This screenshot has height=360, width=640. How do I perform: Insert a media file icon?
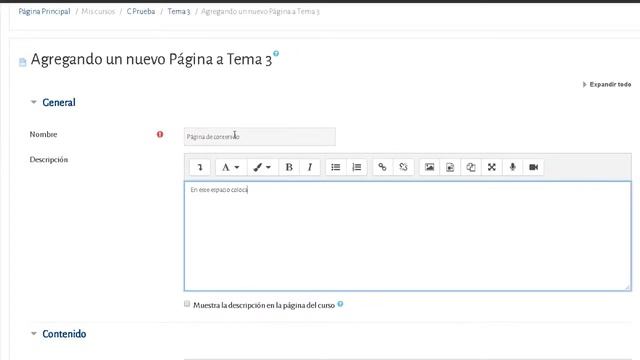coord(450,167)
